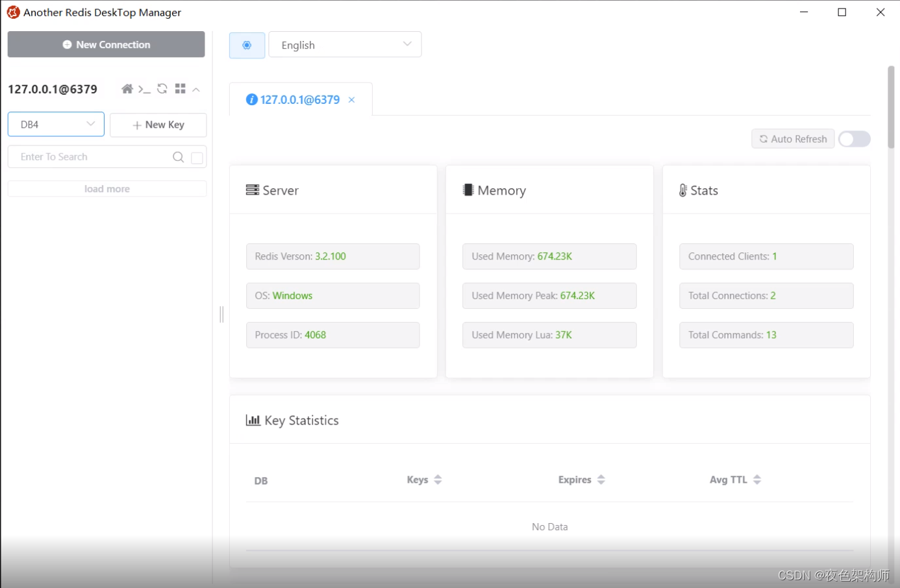The height and width of the screenshot is (588, 900).
Task: Maximize the Another Redis DeskTop Manager window
Action: [842, 12]
